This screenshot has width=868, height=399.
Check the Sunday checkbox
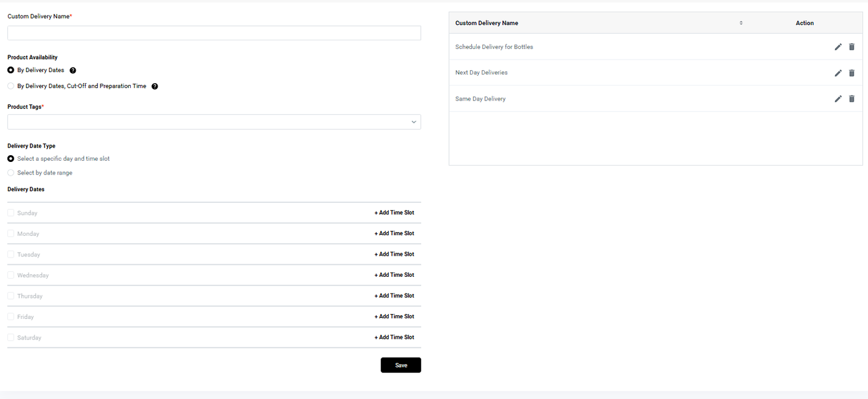click(x=11, y=213)
